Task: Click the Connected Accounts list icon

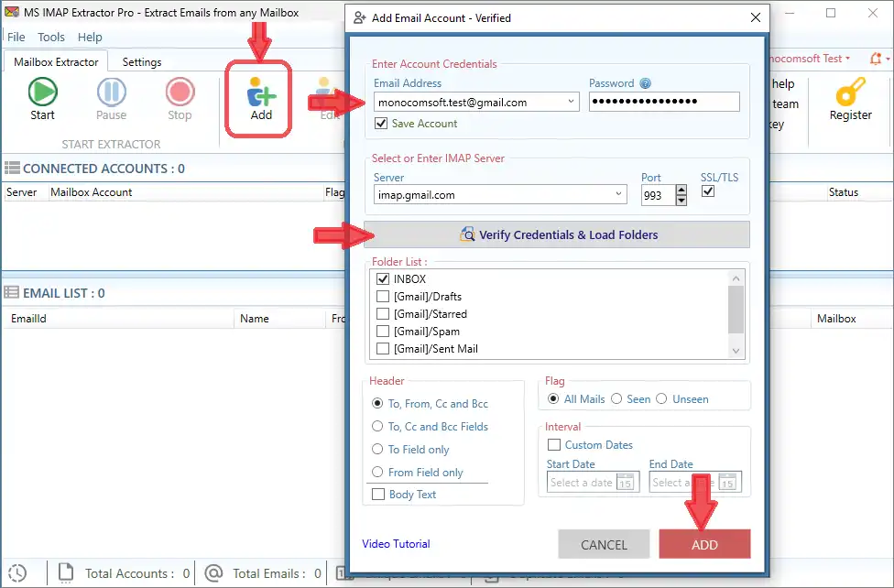Action: coord(12,169)
